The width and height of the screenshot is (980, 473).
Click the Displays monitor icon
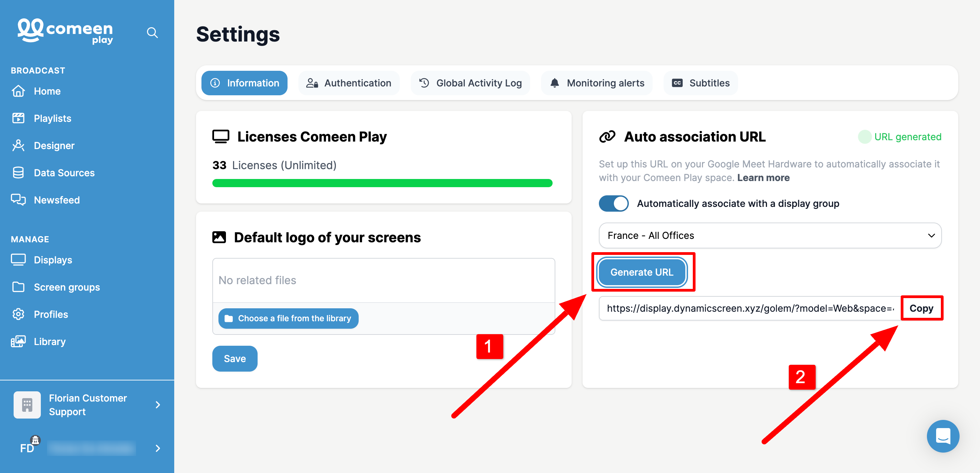point(18,260)
